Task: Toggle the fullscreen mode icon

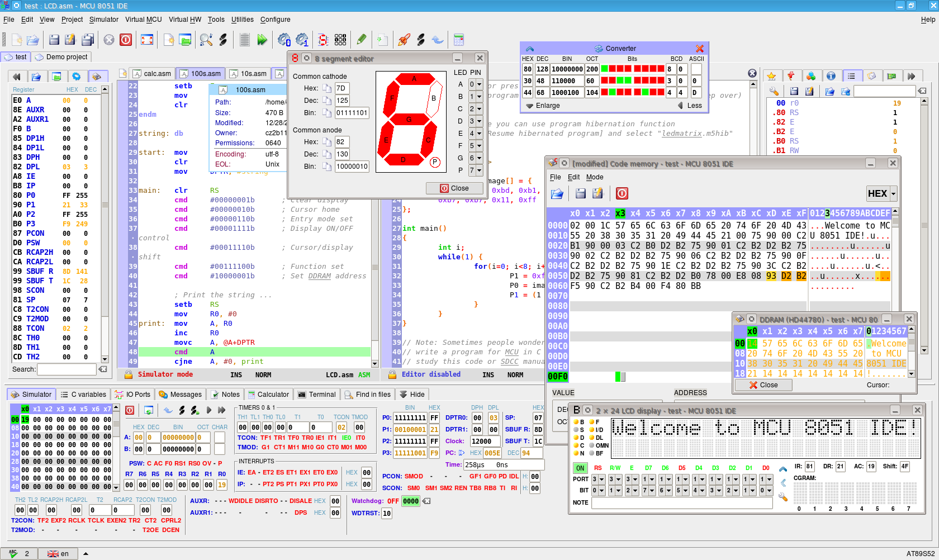Action: tap(147, 40)
